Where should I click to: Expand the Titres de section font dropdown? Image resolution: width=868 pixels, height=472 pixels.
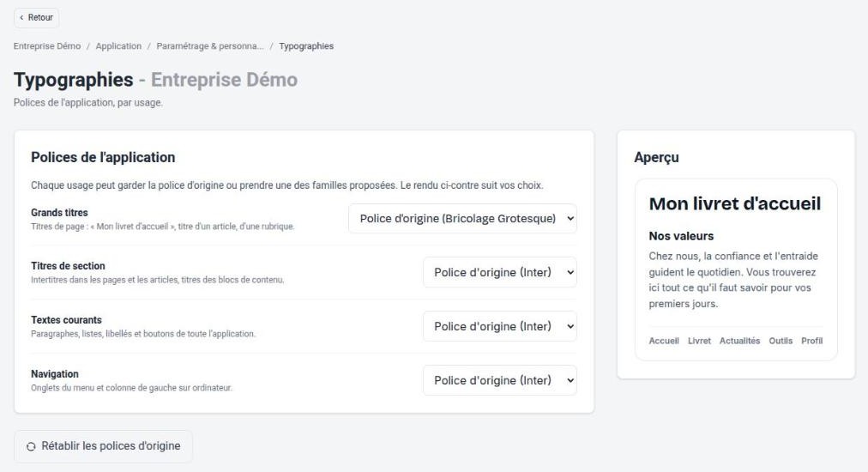500,273
